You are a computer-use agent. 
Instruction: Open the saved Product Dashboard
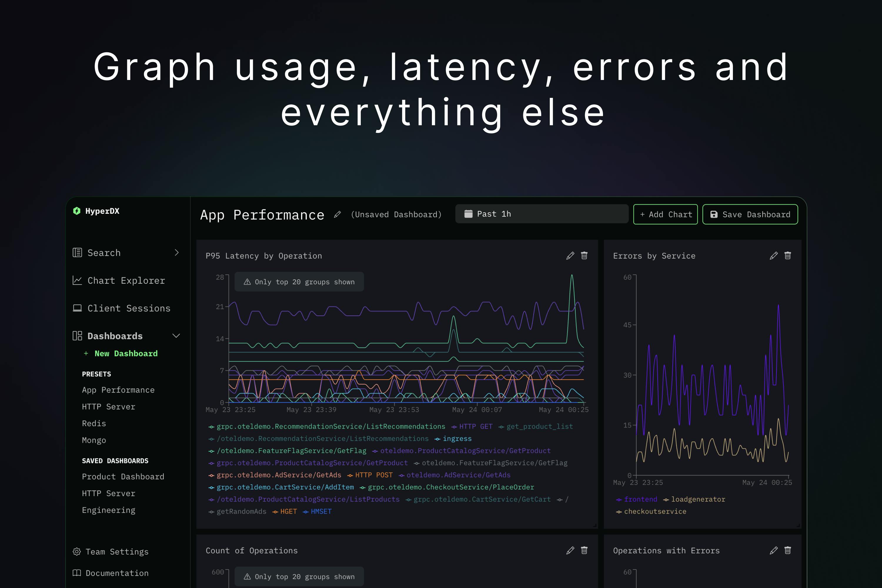point(123,477)
